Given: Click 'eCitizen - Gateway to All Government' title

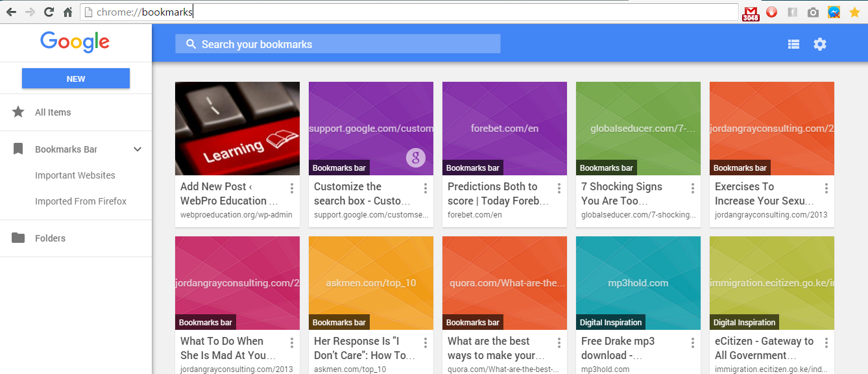Looking at the screenshot, I should pyautogui.click(x=764, y=348).
